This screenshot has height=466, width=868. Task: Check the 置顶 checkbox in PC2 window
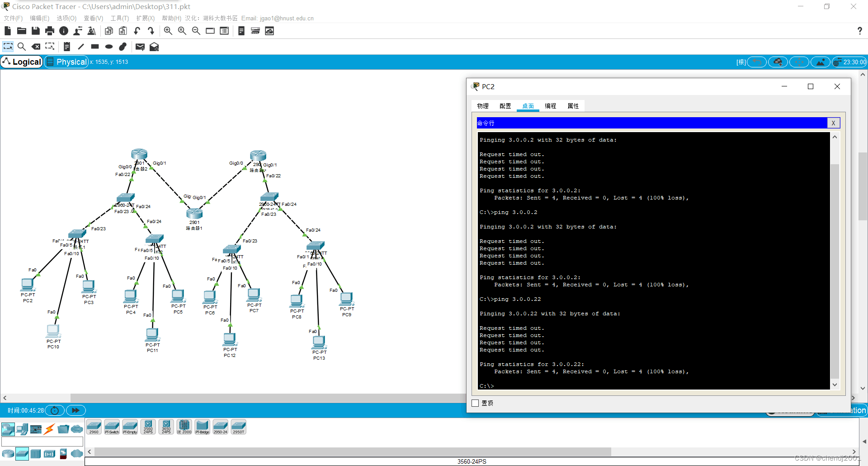coord(475,403)
